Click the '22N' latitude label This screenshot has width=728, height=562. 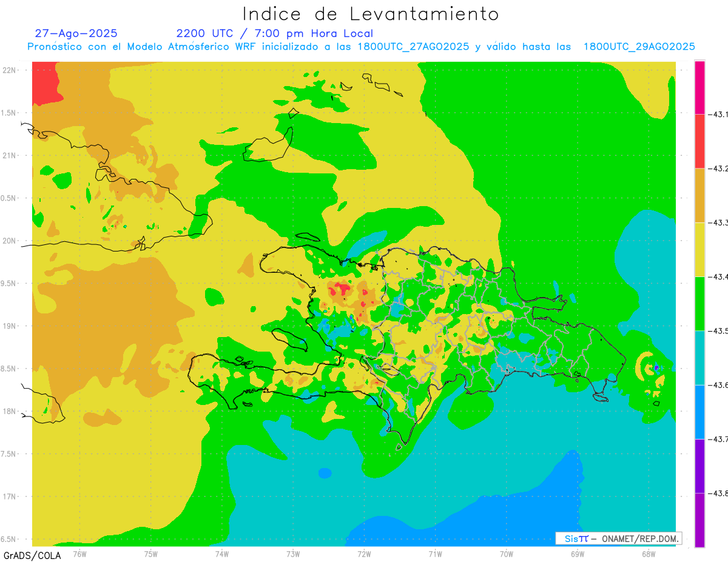click(x=10, y=70)
